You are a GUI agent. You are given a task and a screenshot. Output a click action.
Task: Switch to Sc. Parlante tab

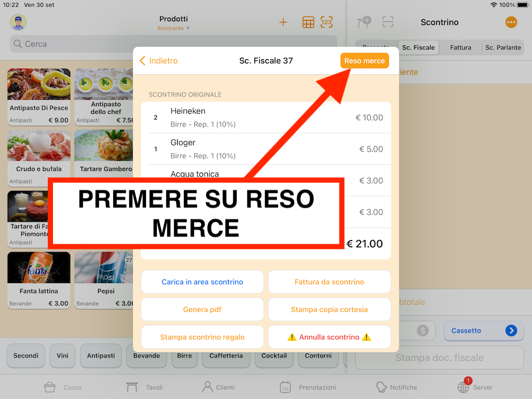pos(503,47)
